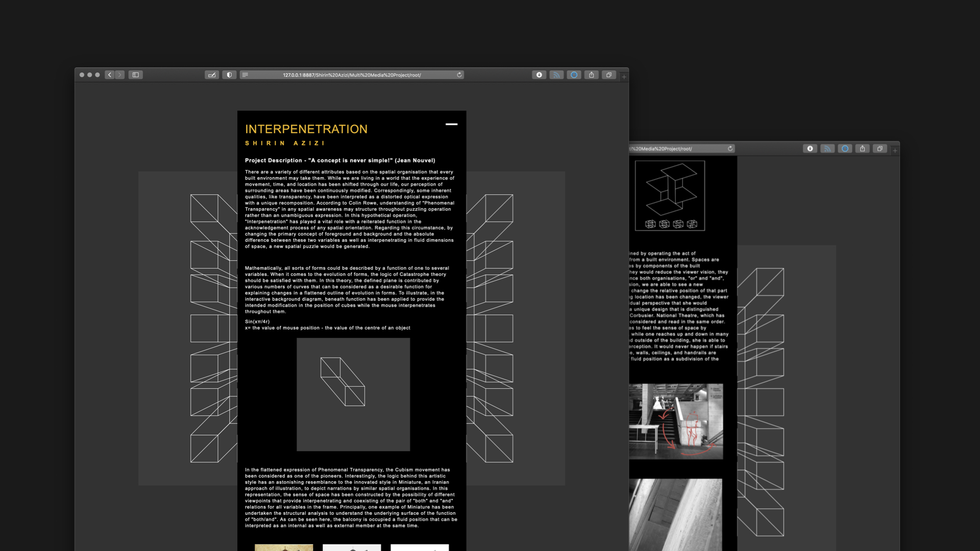This screenshot has width=980, height=551.
Task: Open Downloads in the back Safari window
Action: [x=810, y=149]
